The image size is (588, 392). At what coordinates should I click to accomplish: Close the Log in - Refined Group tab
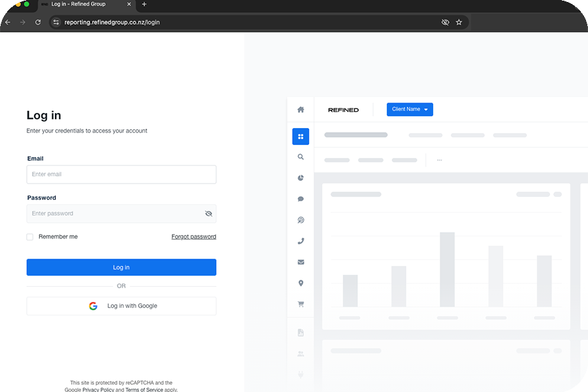129,4
